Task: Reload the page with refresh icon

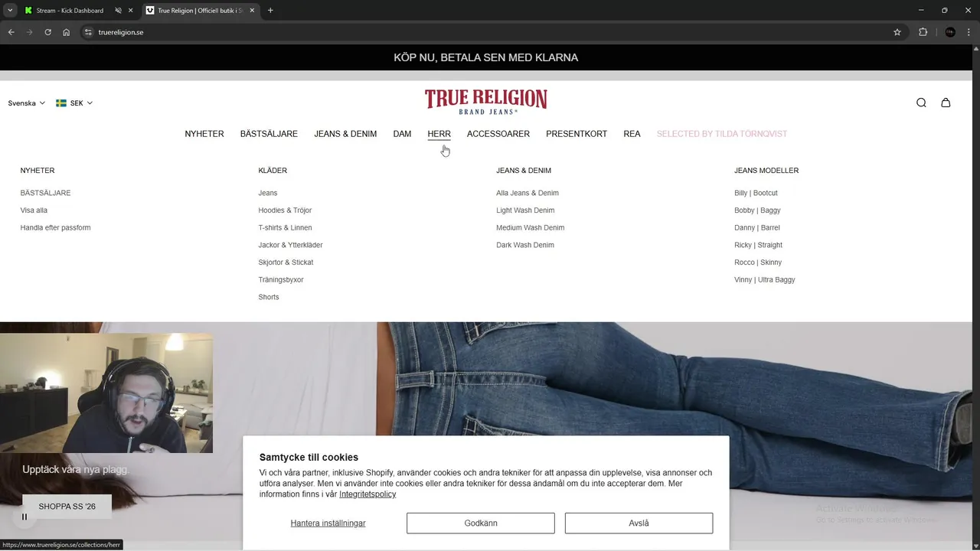Action: coord(48,32)
